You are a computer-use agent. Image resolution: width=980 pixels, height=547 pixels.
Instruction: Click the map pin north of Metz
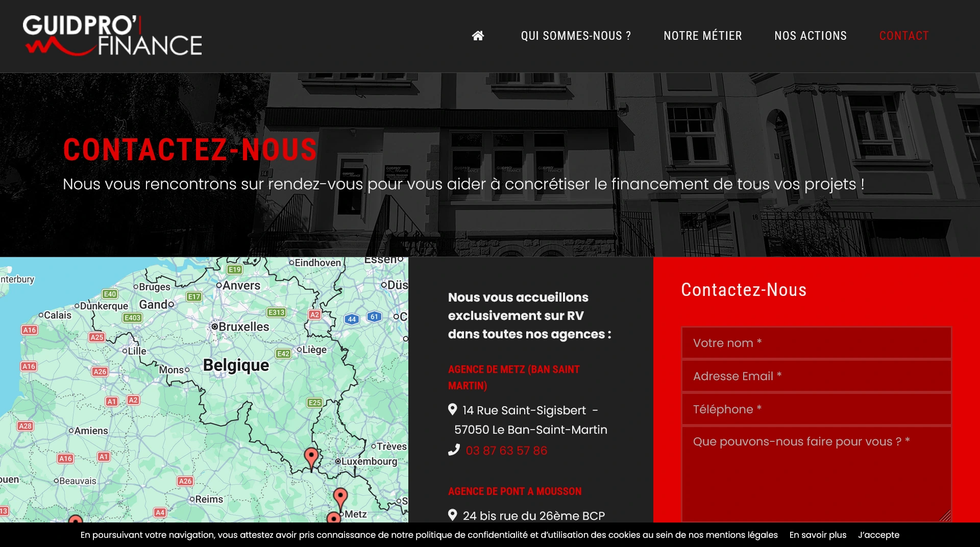pyautogui.click(x=340, y=497)
